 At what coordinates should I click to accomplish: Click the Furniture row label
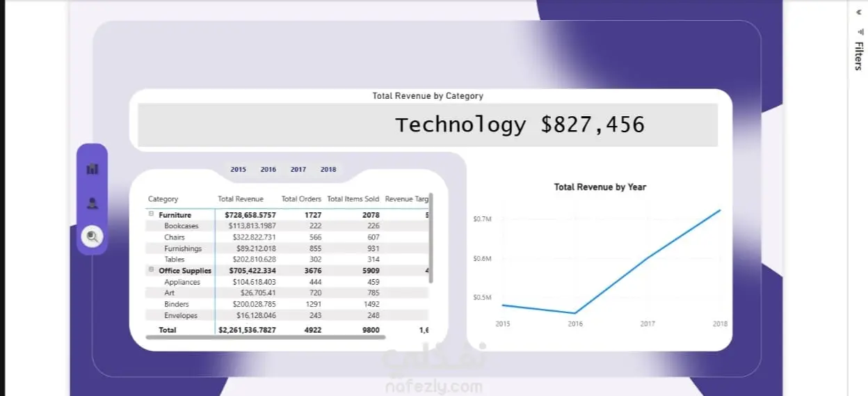175,215
